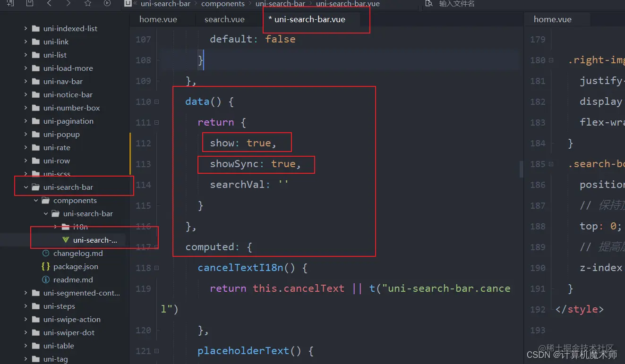Click the 'default: false' code text
Screen dimensions: 625x364
point(253,39)
